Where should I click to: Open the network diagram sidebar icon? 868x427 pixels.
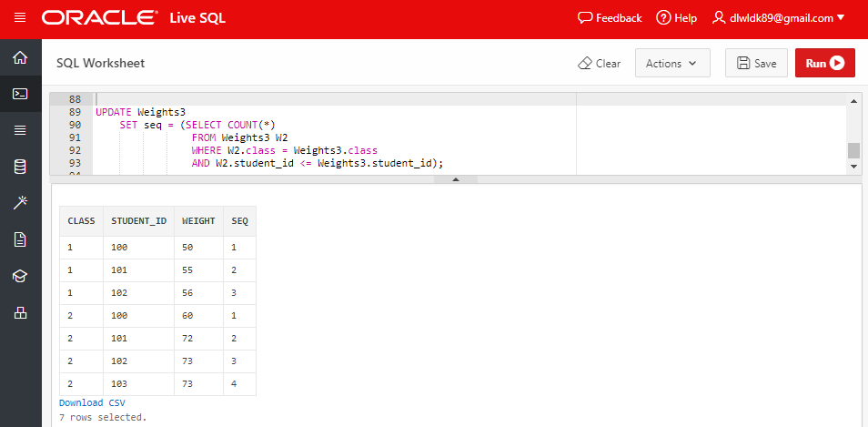pyautogui.click(x=21, y=313)
